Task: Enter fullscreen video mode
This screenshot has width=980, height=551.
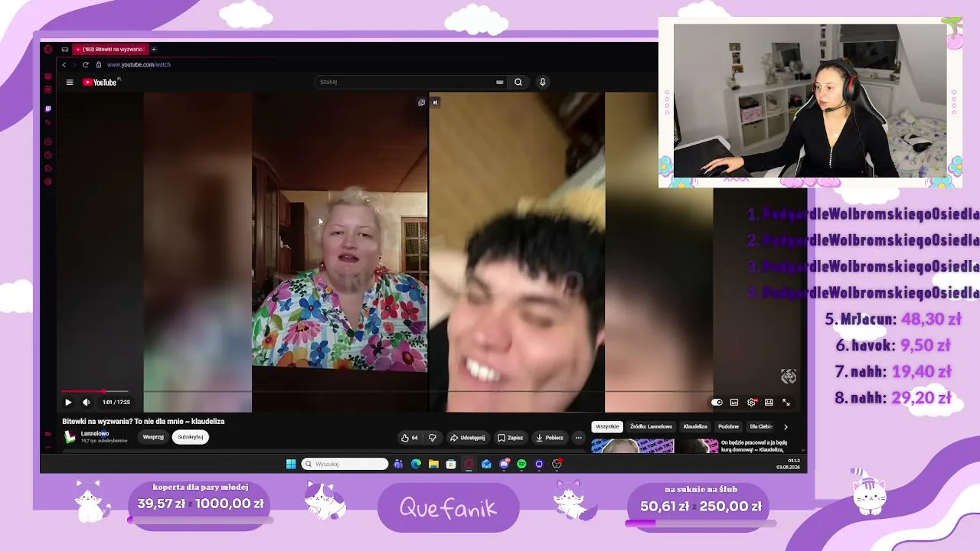Action: tap(786, 402)
